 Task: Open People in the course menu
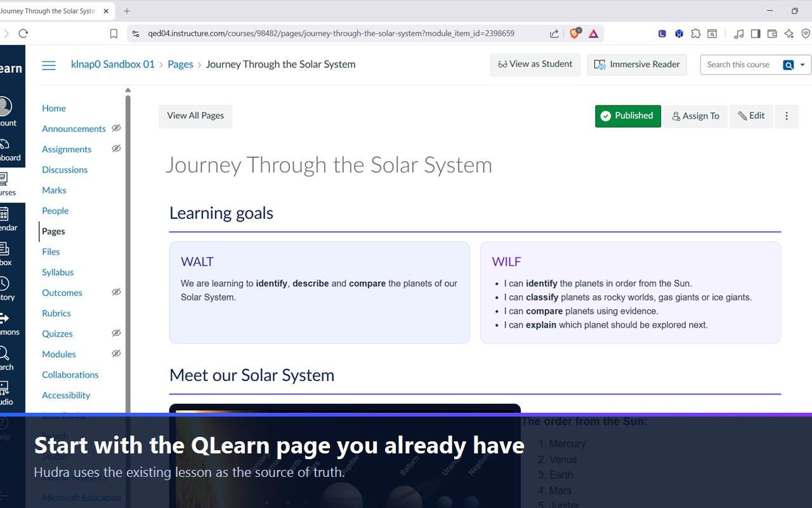[x=55, y=211]
